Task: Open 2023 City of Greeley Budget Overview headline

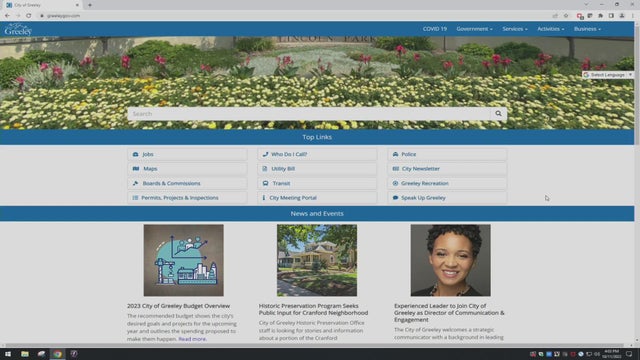Action: point(178,306)
